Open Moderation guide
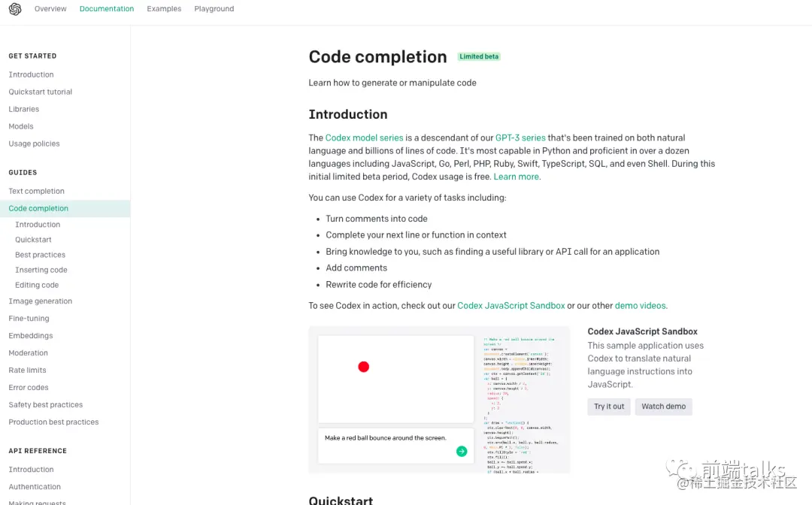Image resolution: width=812 pixels, height=505 pixels. (x=28, y=353)
